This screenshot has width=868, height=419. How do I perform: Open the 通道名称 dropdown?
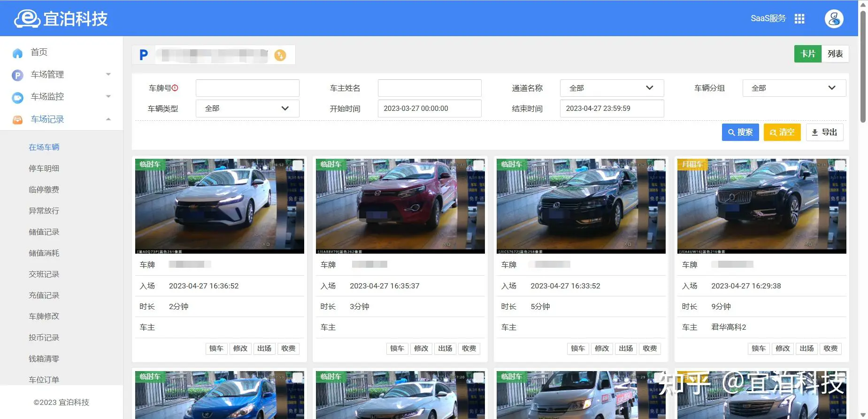(612, 88)
